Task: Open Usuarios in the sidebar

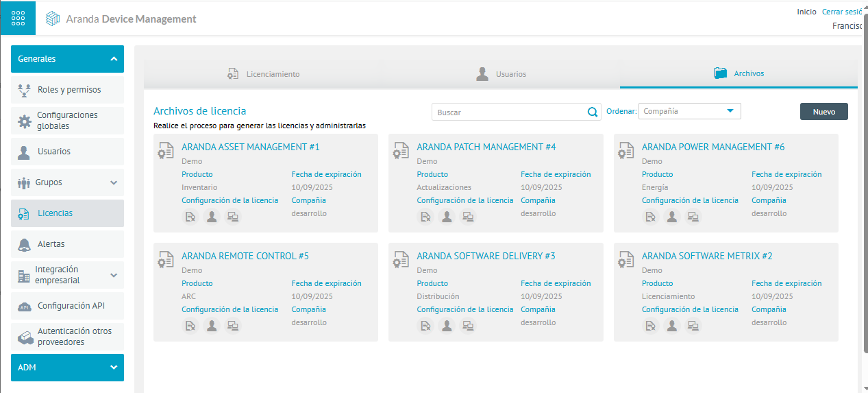Action: [x=67, y=152]
